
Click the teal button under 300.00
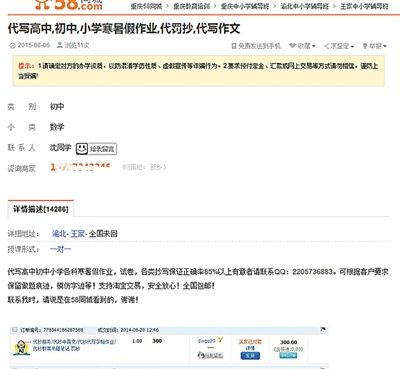coord(288,355)
